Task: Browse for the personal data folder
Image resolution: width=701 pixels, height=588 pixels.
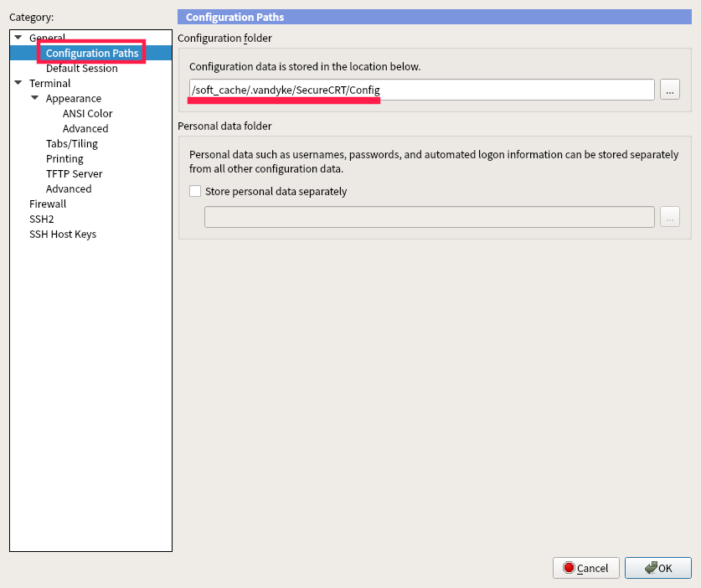Action: [669, 216]
